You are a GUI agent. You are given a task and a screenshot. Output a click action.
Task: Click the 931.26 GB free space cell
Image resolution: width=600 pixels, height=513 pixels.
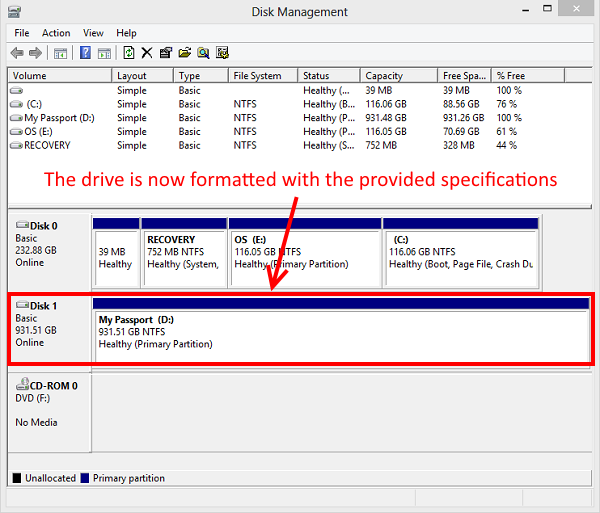point(464,118)
